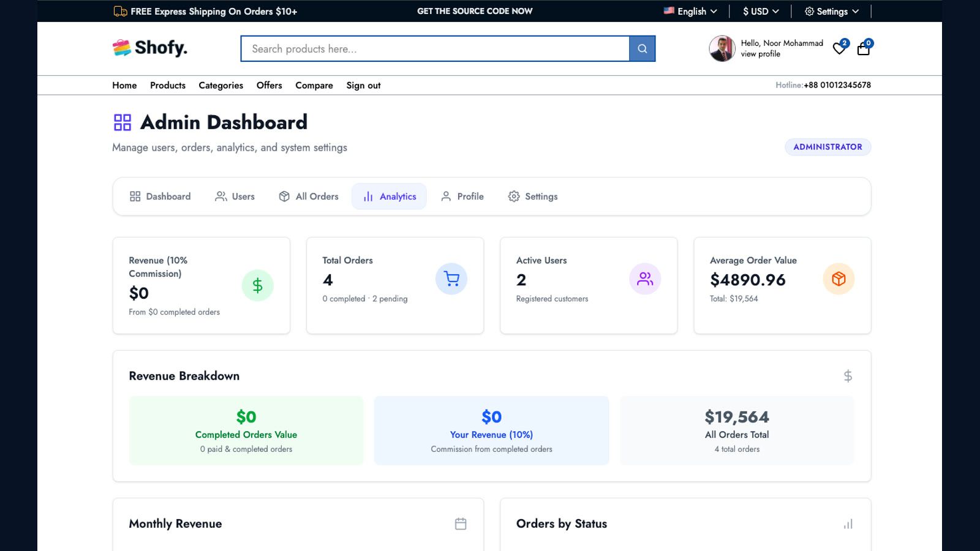
Task: Open the Products menu item
Action: (168, 85)
